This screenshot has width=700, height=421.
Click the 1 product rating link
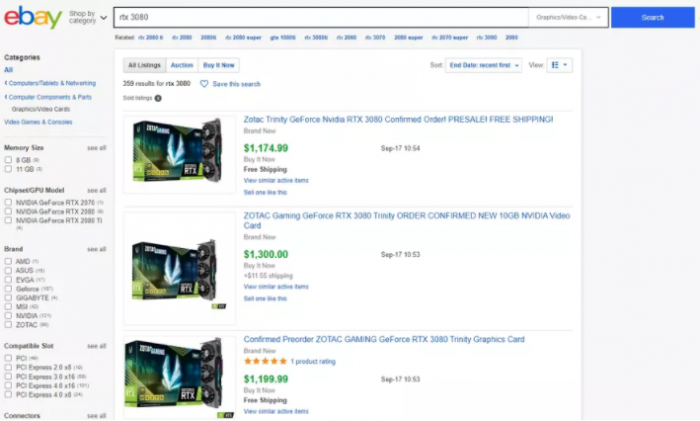click(x=313, y=362)
